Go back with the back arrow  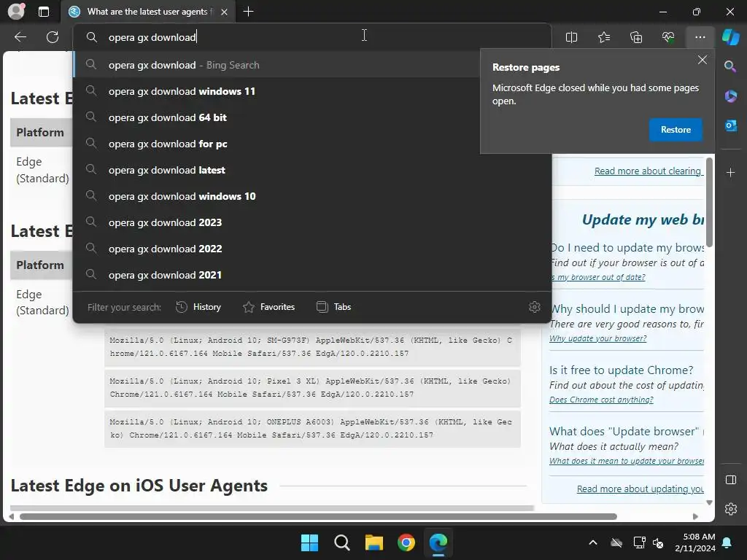(20, 37)
